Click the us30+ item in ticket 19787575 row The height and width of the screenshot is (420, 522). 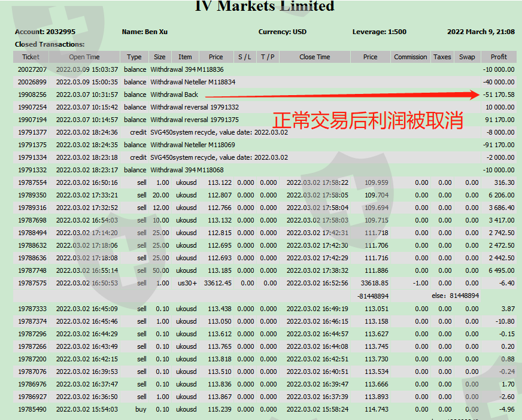coord(186,283)
